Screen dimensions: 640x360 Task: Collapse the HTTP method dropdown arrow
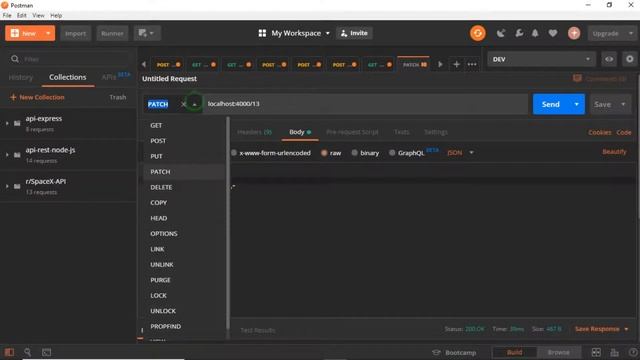click(x=194, y=104)
